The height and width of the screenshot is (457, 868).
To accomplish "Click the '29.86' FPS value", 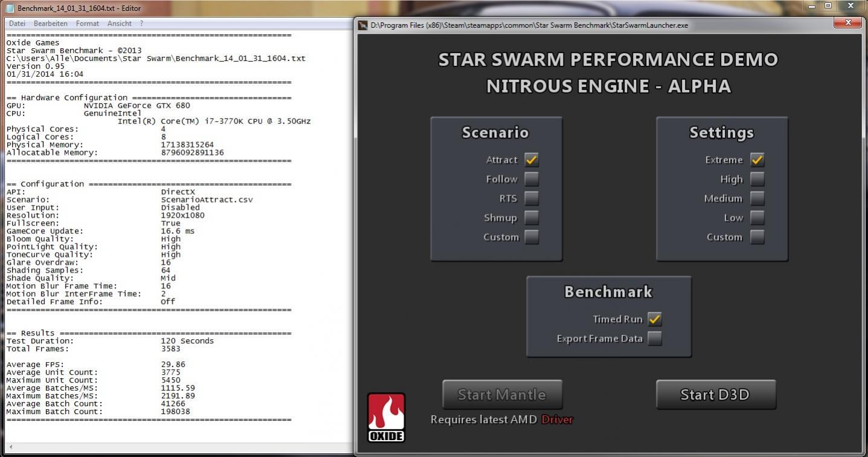I will click(x=173, y=365).
